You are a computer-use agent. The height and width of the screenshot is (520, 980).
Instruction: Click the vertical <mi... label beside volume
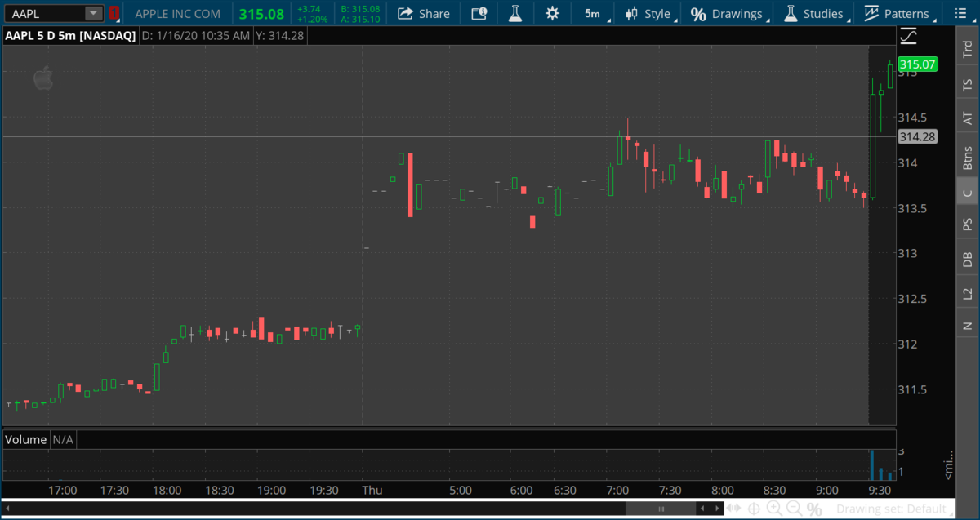(x=948, y=464)
